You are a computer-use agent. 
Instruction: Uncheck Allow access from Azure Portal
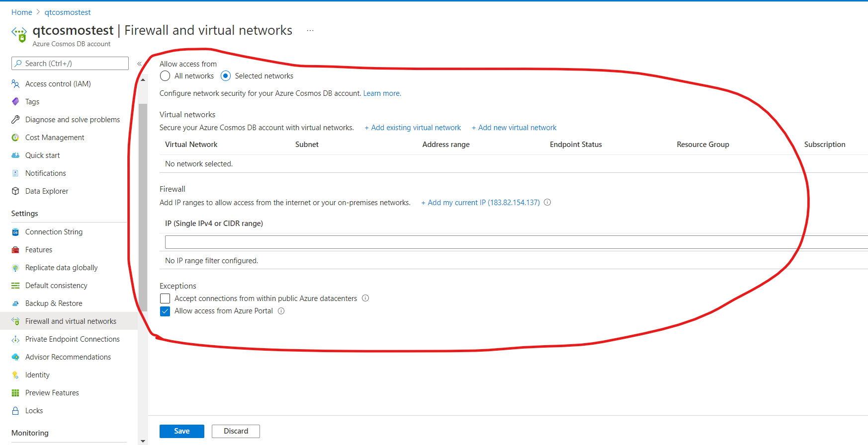pos(165,311)
